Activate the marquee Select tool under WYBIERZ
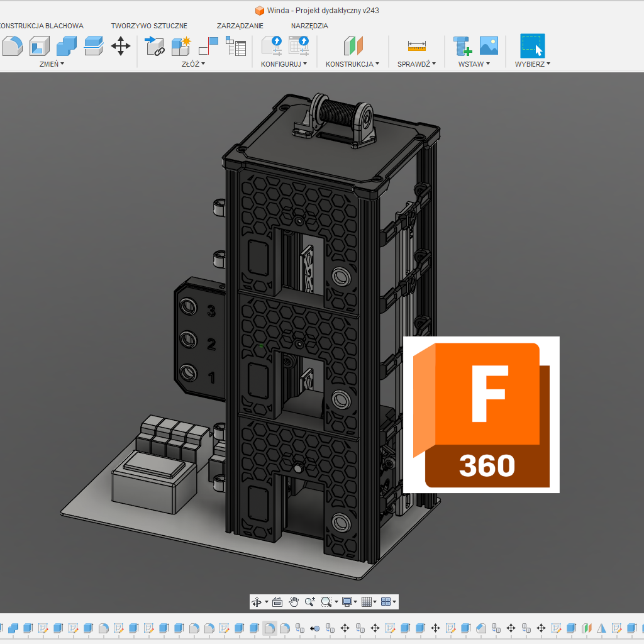 [531, 45]
